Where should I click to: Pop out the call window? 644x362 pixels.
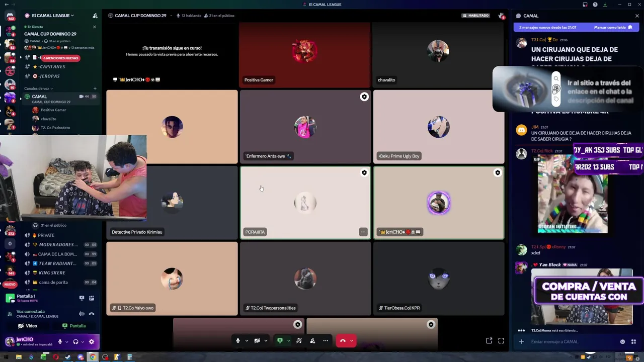[489, 341]
